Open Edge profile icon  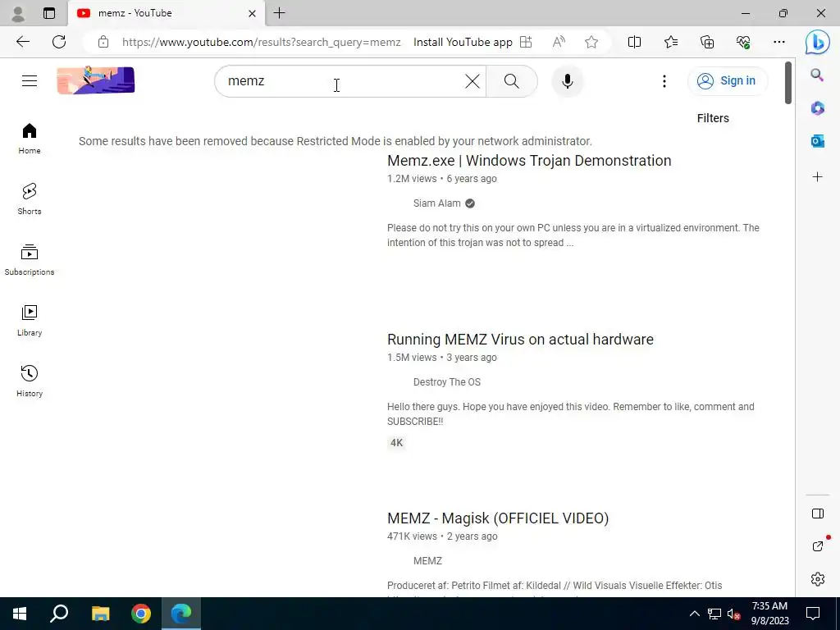(18, 13)
